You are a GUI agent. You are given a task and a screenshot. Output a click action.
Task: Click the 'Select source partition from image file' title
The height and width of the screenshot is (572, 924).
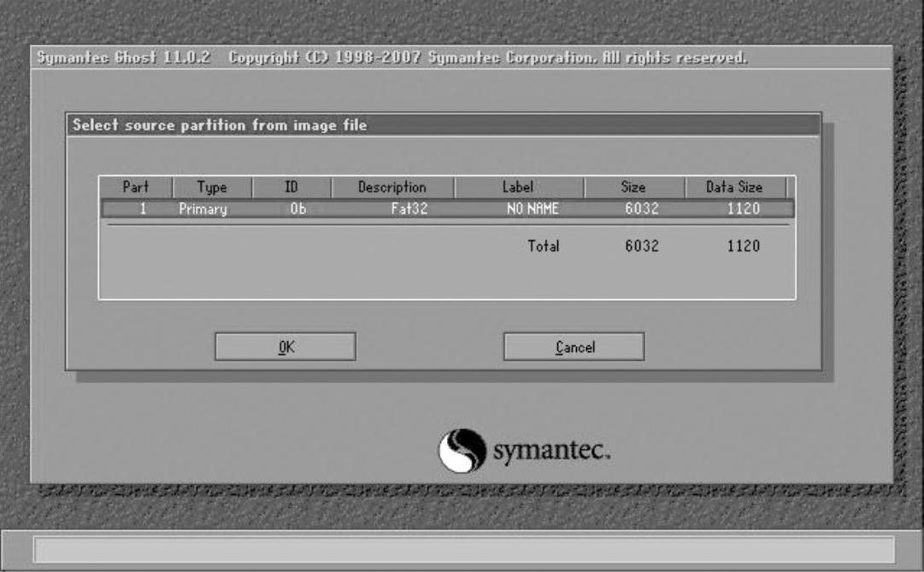click(x=219, y=125)
